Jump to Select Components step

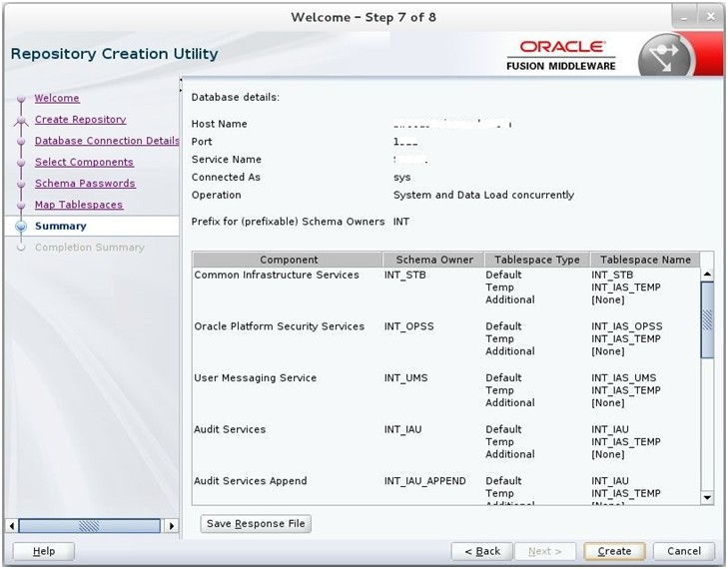(84, 162)
